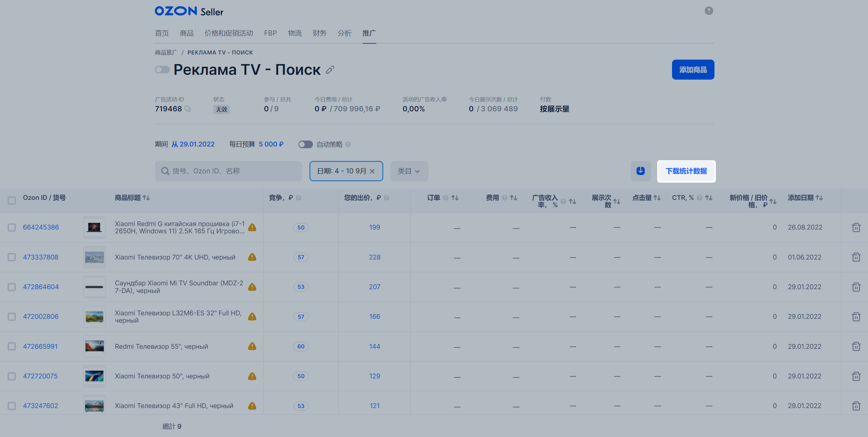Delete row 472002806 with trash icon
868x437 pixels.
pyautogui.click(x=856, y=316)
